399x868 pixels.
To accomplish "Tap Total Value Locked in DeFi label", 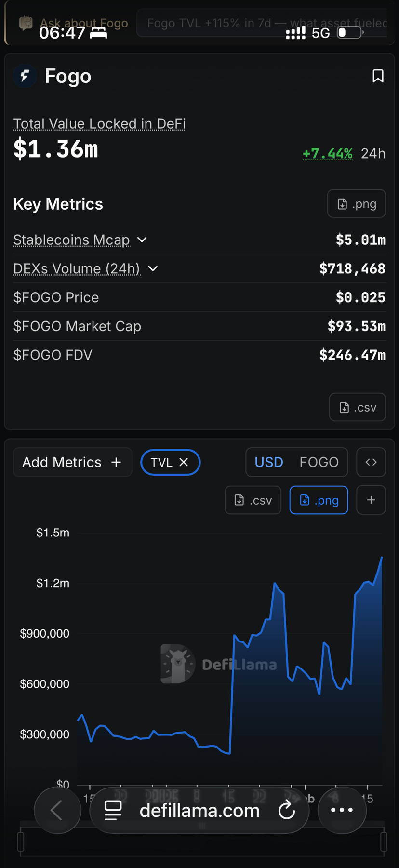I will [x=99, y=124].
